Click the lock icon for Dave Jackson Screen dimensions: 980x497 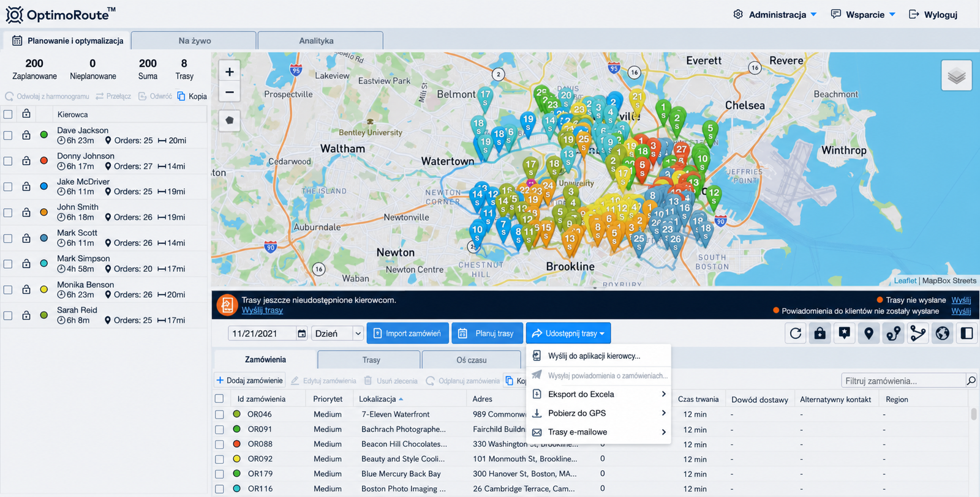coord(26,135)
